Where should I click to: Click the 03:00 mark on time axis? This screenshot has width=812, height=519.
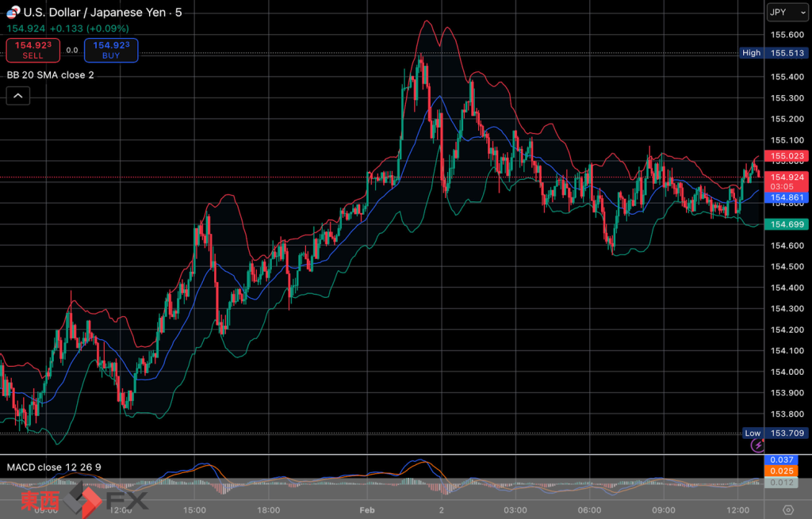515,510
